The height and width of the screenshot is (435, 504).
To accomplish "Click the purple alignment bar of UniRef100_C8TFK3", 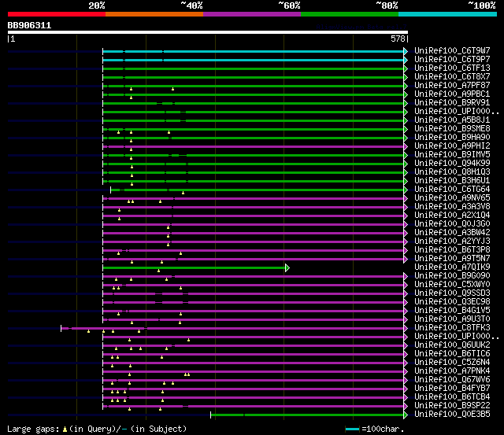I will coord(232,328).
